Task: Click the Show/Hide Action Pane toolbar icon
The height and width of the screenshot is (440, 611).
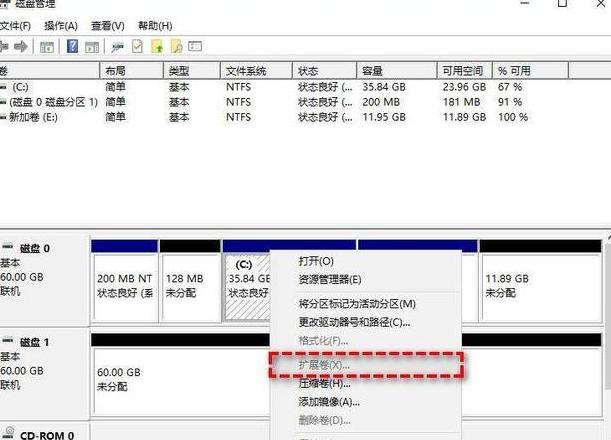Action: point(92,47)
